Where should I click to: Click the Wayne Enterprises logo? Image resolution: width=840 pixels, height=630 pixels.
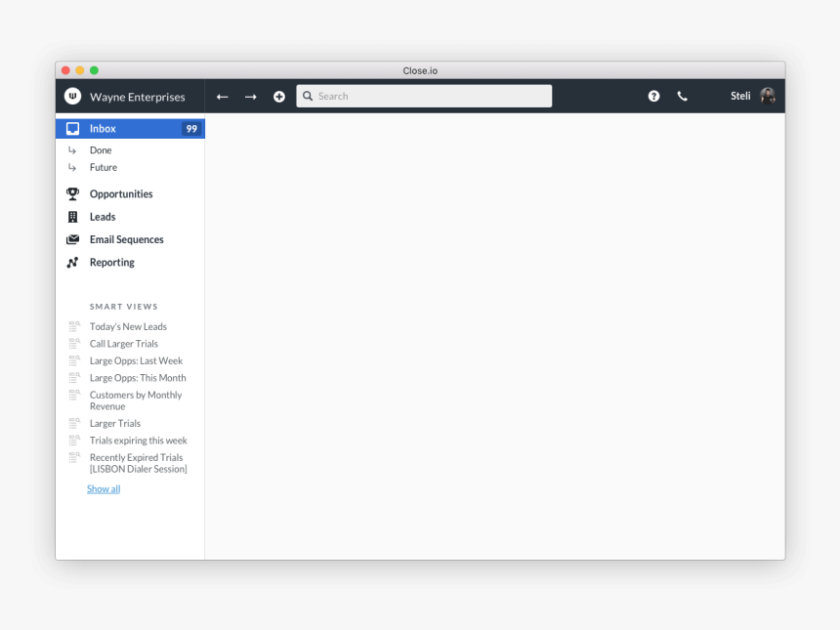click(x=73, y=97)
